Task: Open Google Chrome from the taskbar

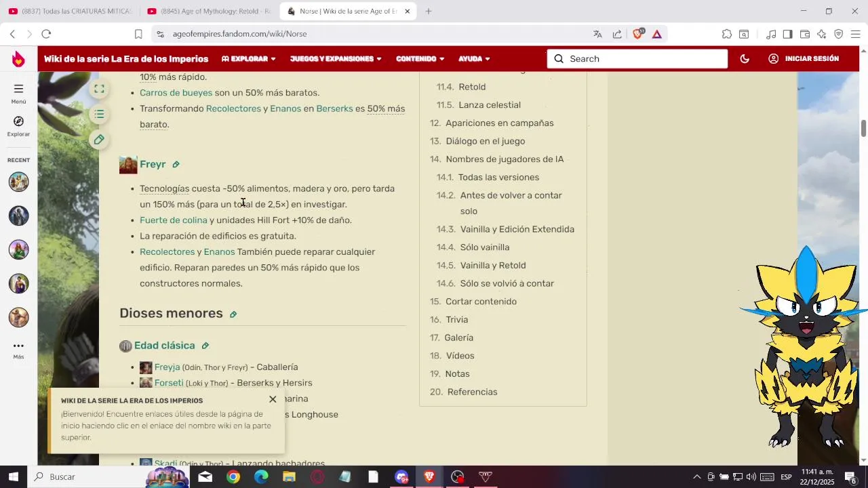Action: pyautogui.click(x=233, y=477)
